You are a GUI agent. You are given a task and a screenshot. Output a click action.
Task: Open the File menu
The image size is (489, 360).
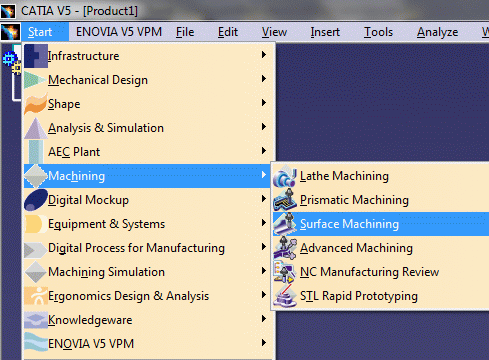pyautogui.click(x=185, y=32)
